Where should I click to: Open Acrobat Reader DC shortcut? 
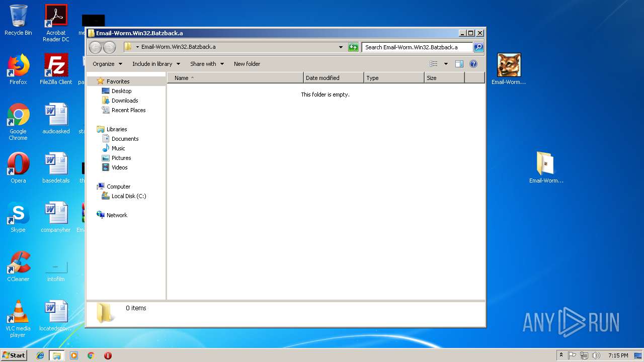56,23
